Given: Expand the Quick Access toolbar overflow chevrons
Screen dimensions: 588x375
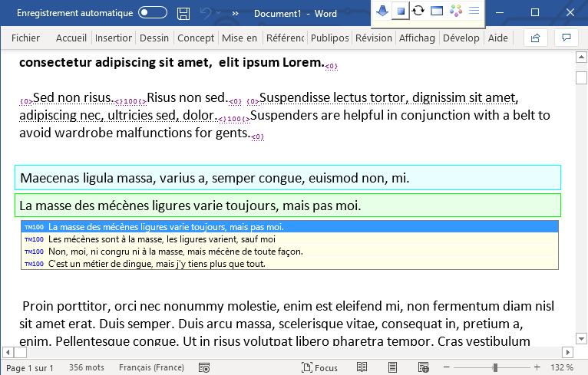Looking at the screenshot, I should click(235, 14).
